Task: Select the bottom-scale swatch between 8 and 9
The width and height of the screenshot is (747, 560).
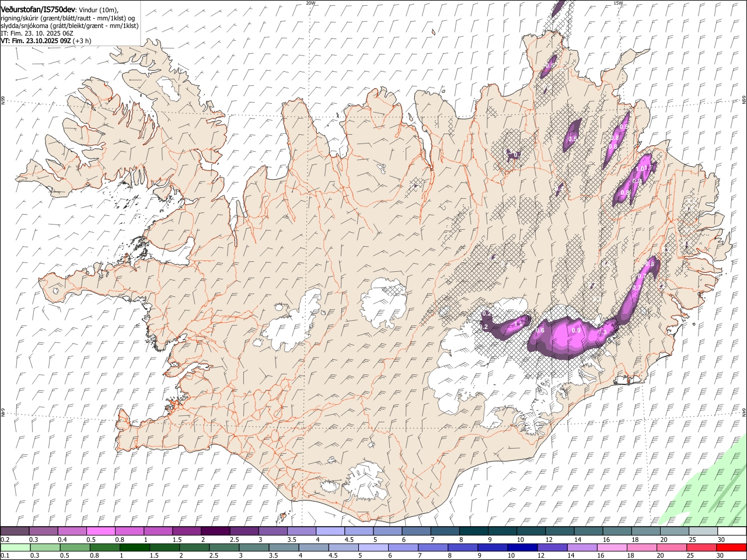Action: coord(462,547)
